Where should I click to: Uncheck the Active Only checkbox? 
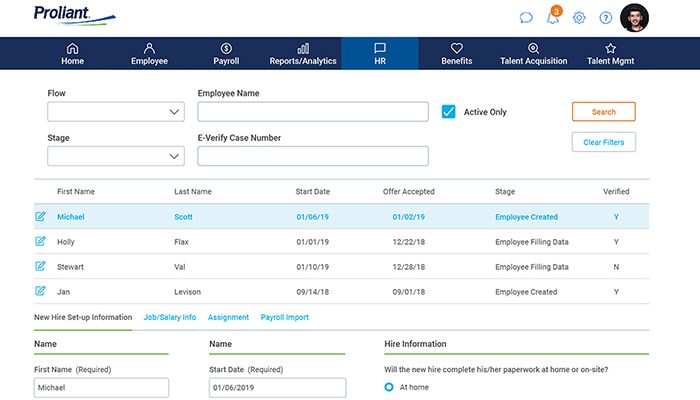coord(449,112)
